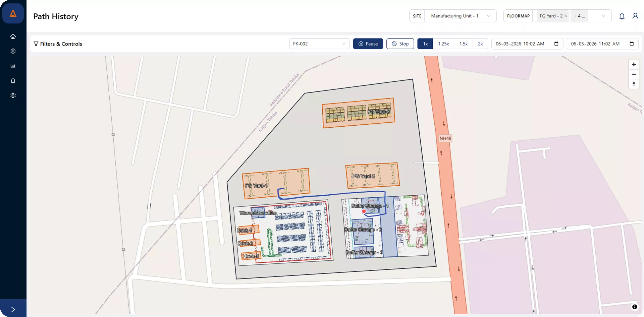Open notifications bell in top header
Viewport: 644px width, 317px height.
click(x=622, y=16)
